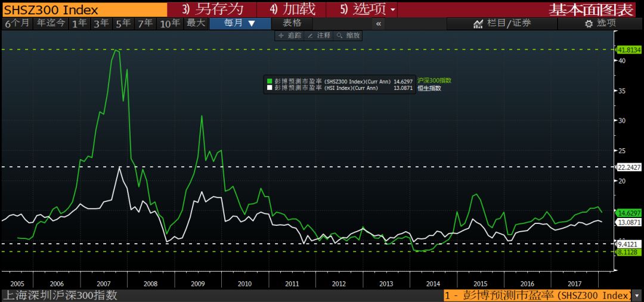This screenshot has width=644, height=302.
Task: Click the white HSI Index legend swatch
Action: tap(270, 88)
